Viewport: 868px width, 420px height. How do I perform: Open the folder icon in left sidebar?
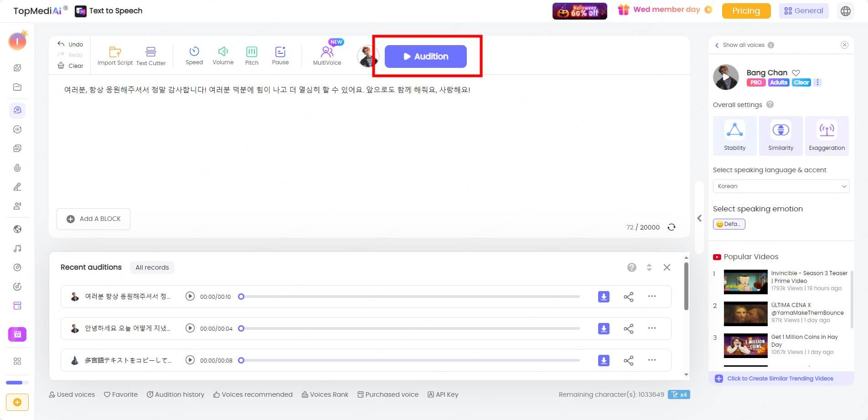coord(17,87)
